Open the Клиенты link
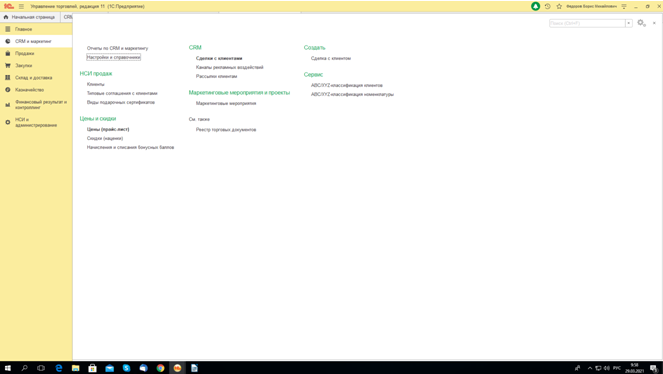 (x=96, y=84)
